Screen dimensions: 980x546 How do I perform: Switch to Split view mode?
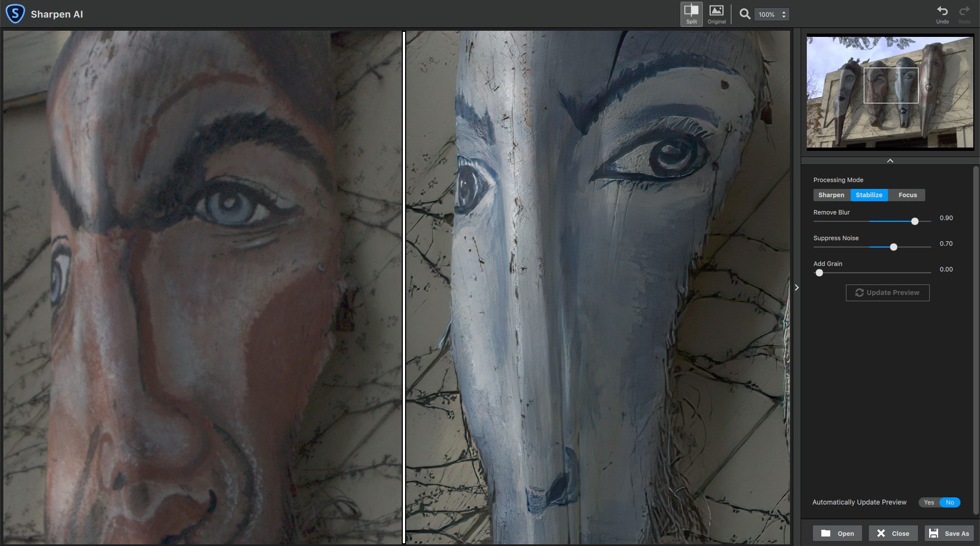(x=692, y=14)
